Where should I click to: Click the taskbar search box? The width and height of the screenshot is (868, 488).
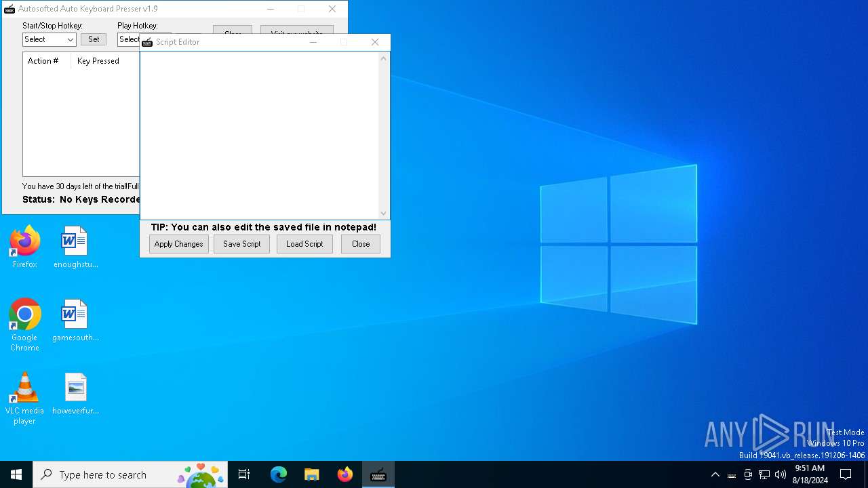130,474
